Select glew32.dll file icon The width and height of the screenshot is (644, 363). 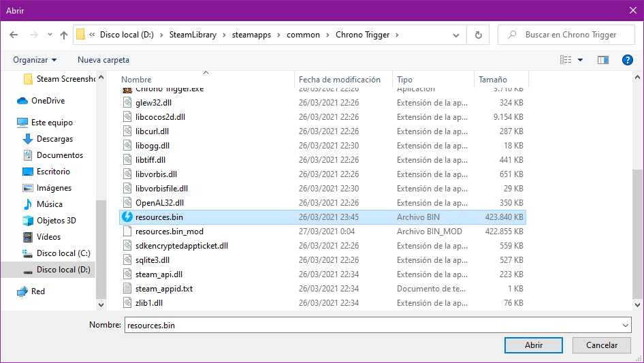click(128, 102)
